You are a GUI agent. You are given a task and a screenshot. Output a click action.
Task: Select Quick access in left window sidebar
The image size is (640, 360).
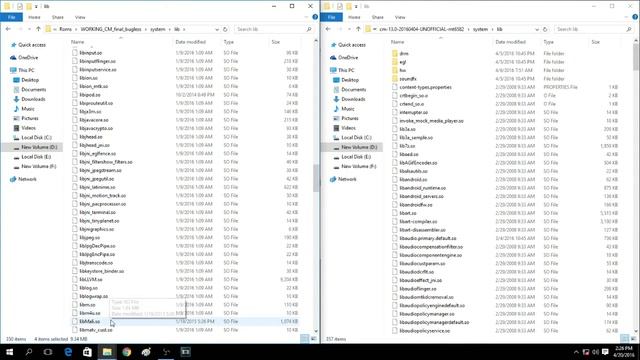pos(32,45)
